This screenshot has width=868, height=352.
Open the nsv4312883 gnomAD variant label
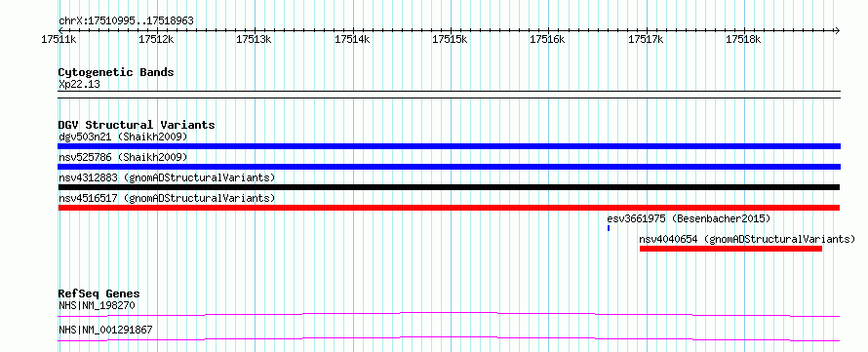167,177
